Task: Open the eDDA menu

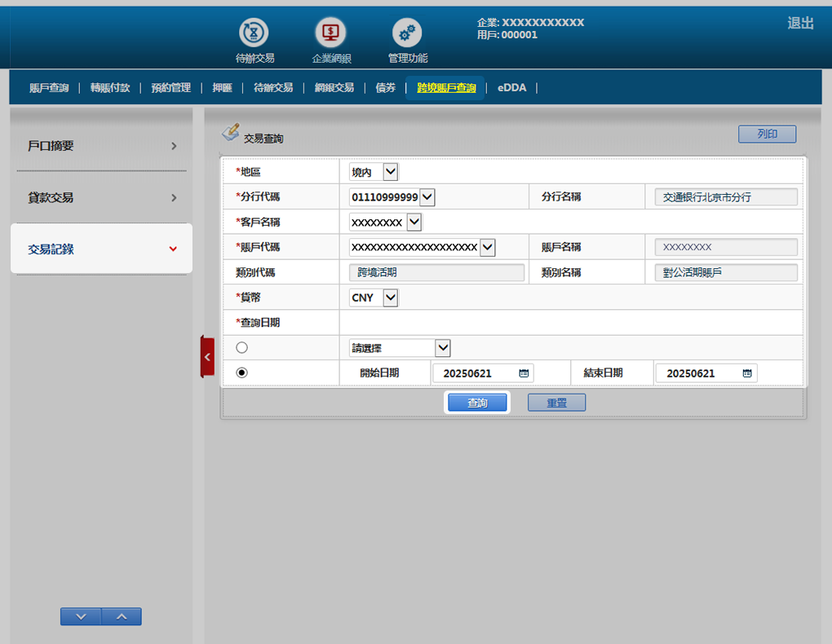Action: pyautogui.click(x=511, y=88)
